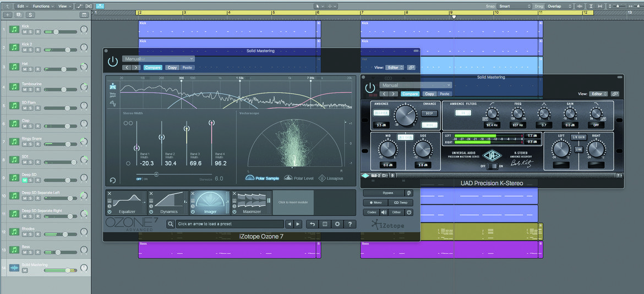This screenshot has height=294, width=644.
Task: Open the track header options dropdown
Action: (x=84, y=15)
